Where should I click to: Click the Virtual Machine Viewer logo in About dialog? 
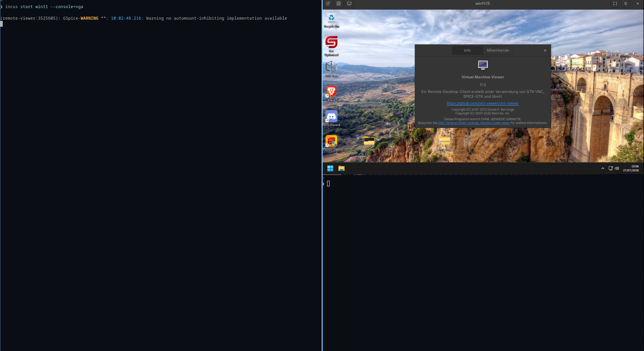click(x=483, y=65)
